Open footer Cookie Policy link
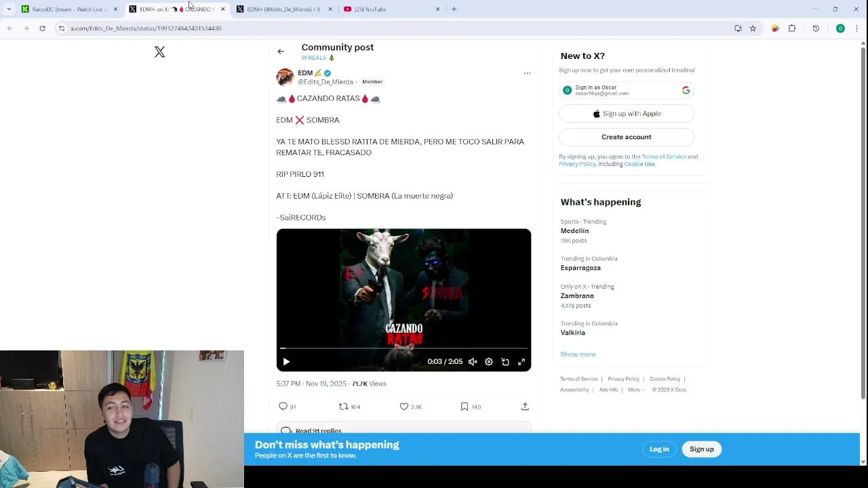This screenshot has height=488, width=868. 665,379
